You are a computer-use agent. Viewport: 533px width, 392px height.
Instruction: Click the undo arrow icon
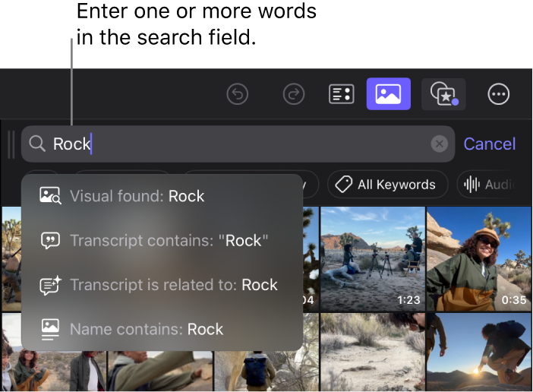click(237, 94)
